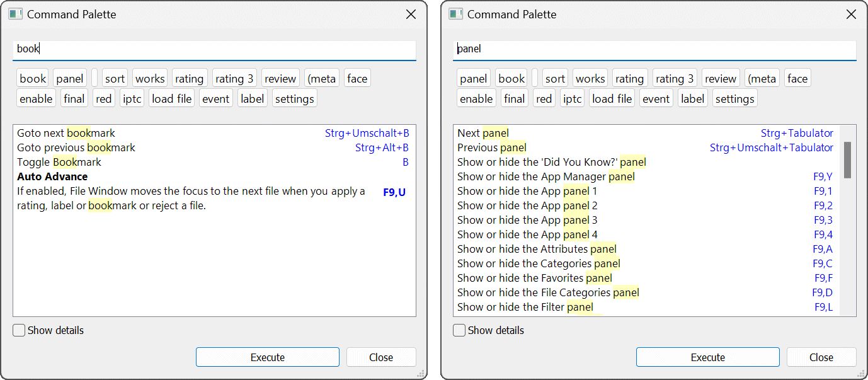Screen dimensions: 868x380
Task: Select 'book' history chip in left palette
Action: click(x=33, y=79)
